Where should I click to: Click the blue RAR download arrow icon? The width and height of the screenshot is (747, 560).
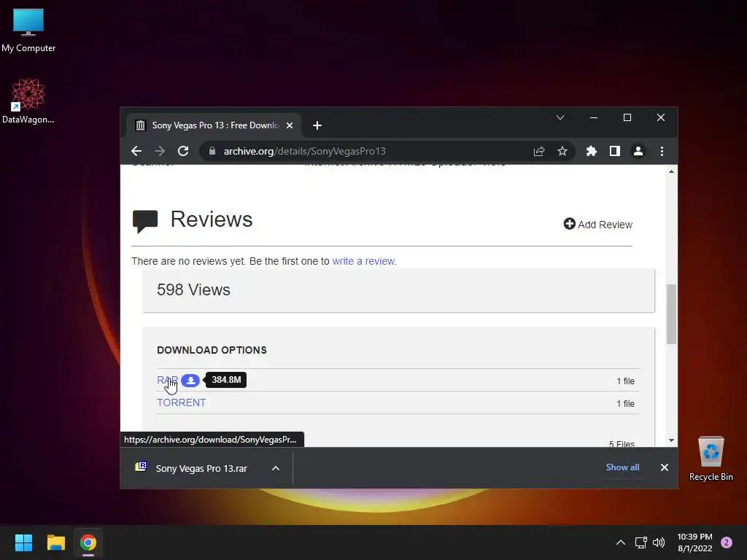pos(190,381)
